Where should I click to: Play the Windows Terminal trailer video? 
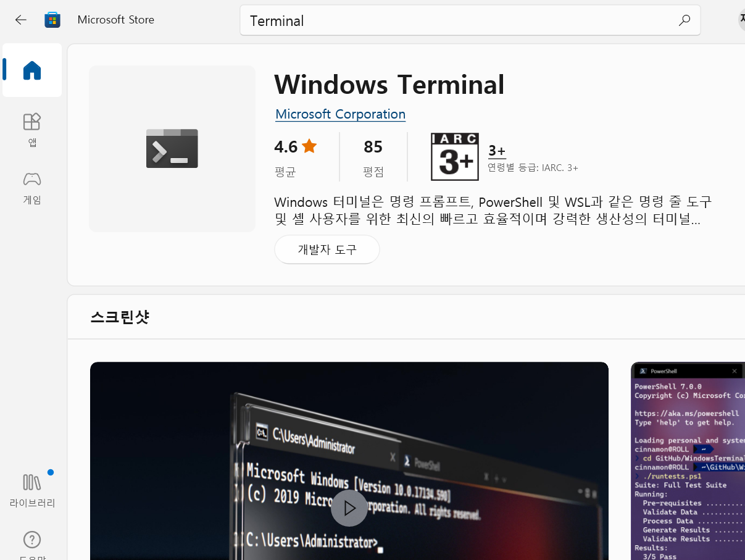349,508
